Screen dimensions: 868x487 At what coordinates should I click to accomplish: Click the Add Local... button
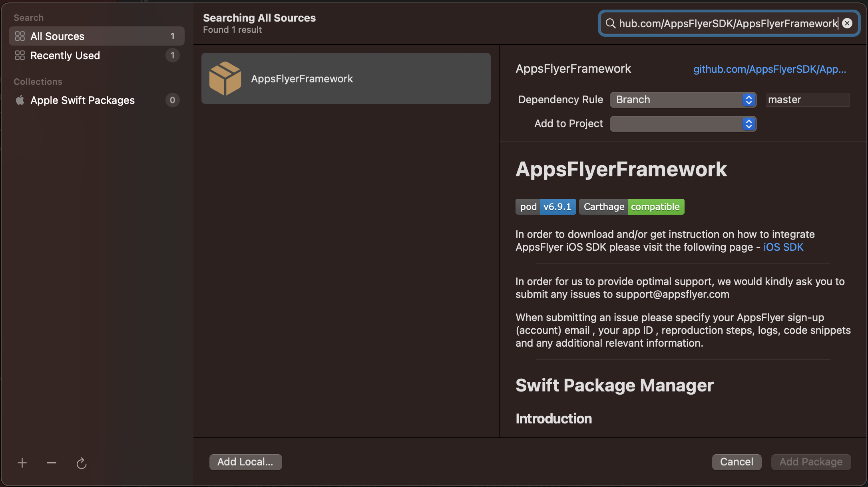(x=245, y=462)
